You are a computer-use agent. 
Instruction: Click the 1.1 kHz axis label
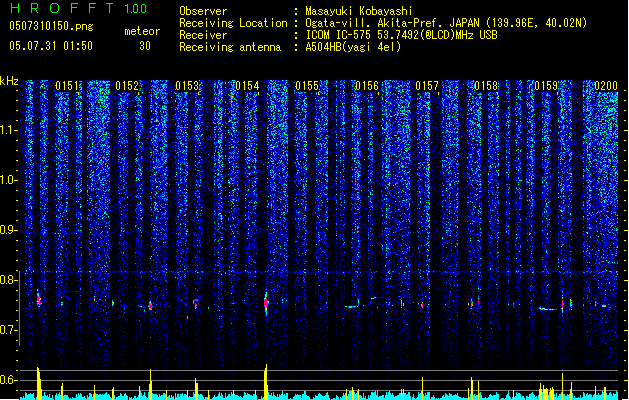pos(9,130)
